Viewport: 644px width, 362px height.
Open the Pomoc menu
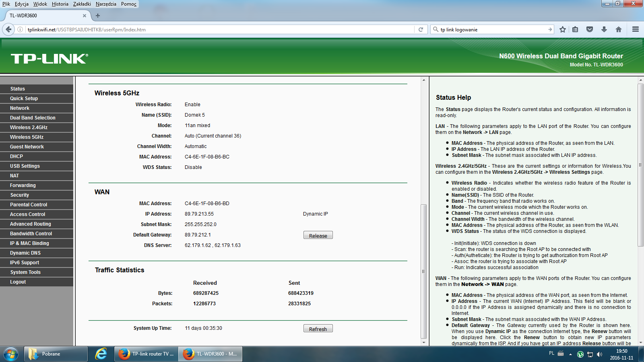point(129,4)
